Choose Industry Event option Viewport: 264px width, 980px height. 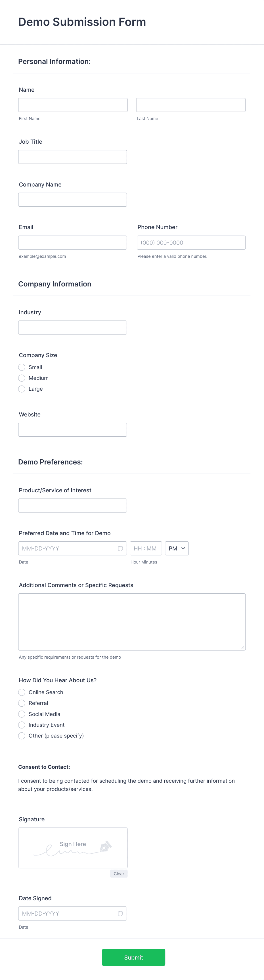tap(22, 725)
